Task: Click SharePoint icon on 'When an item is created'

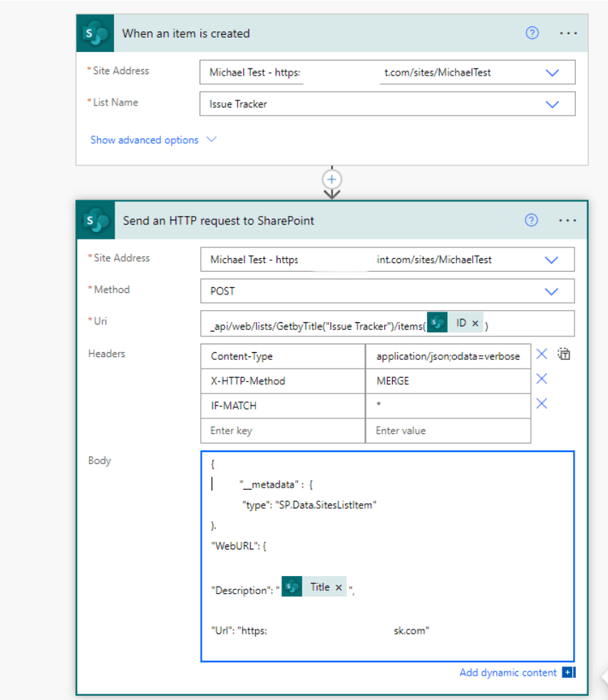Action: pyautogui.click(x=95, y=34)
